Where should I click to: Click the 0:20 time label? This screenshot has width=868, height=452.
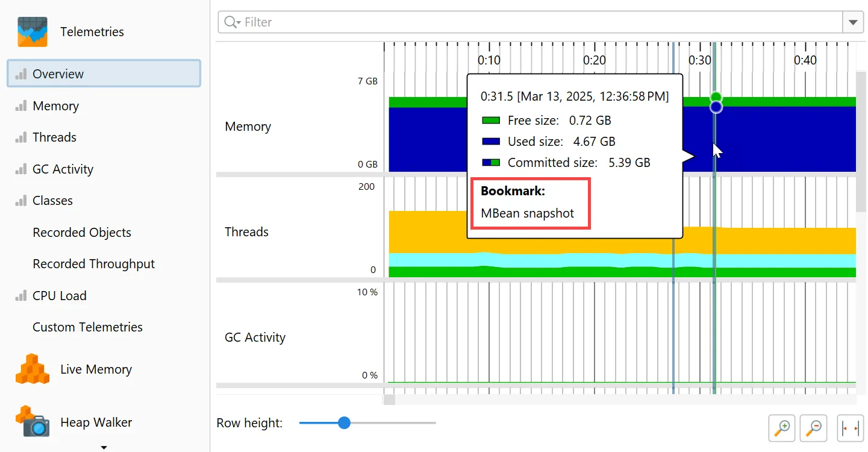595,60
